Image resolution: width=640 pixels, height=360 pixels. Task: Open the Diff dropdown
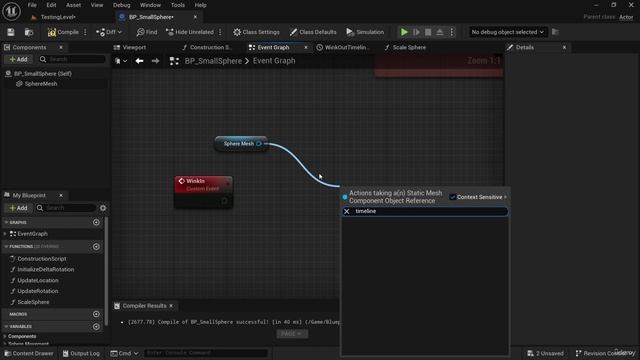point(109,32)
